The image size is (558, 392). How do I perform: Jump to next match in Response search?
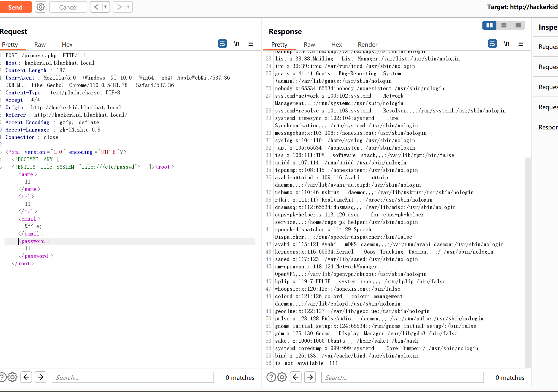310,377
